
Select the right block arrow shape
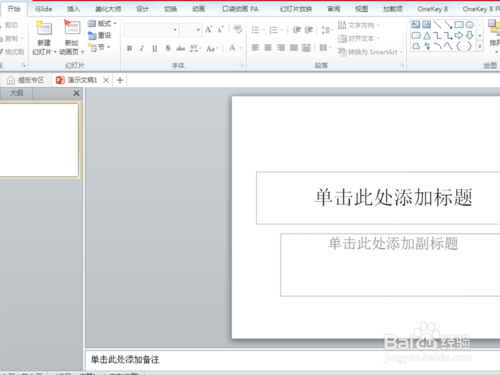point(459,35)
